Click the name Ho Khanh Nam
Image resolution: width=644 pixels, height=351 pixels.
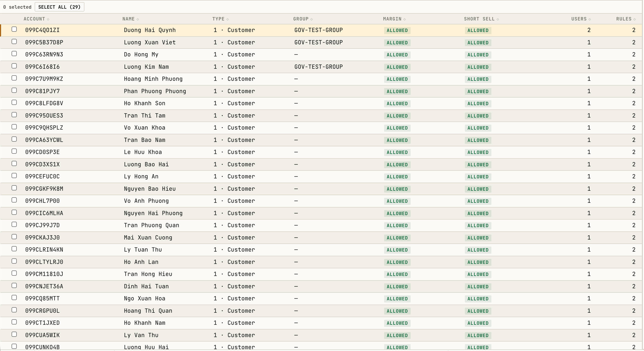click(145, 323)
